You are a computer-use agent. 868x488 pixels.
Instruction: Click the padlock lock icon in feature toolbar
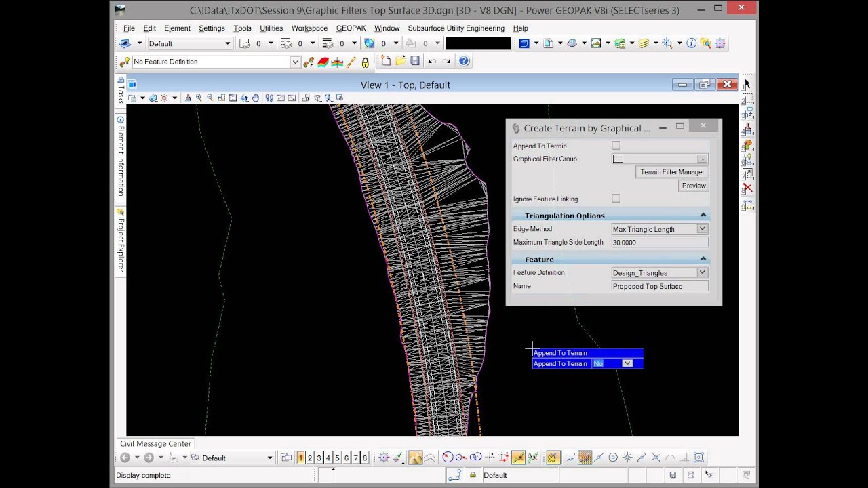point(365,62)
